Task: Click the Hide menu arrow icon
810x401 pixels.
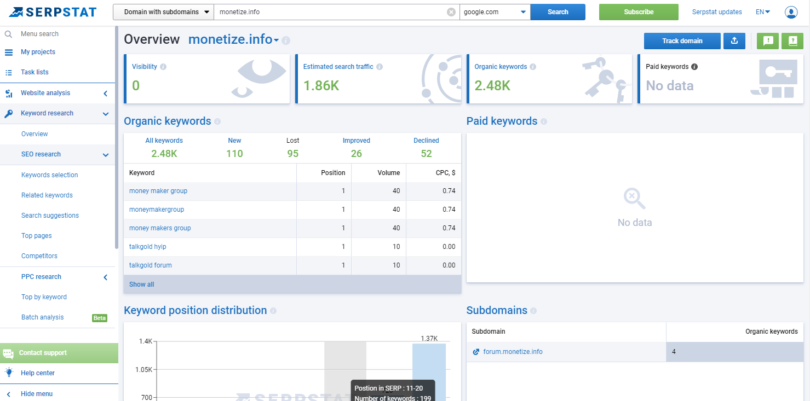Action: 8,394
